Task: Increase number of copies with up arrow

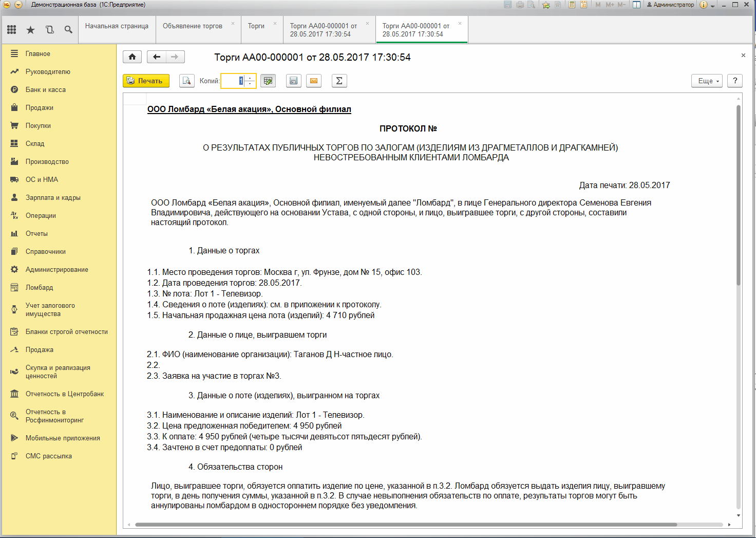Action: [250, 78]
